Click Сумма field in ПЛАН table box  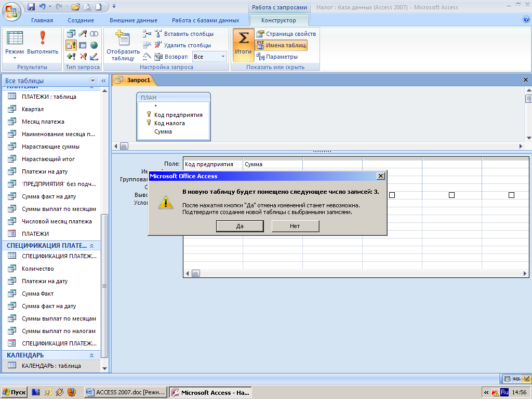tap(163, 131)
